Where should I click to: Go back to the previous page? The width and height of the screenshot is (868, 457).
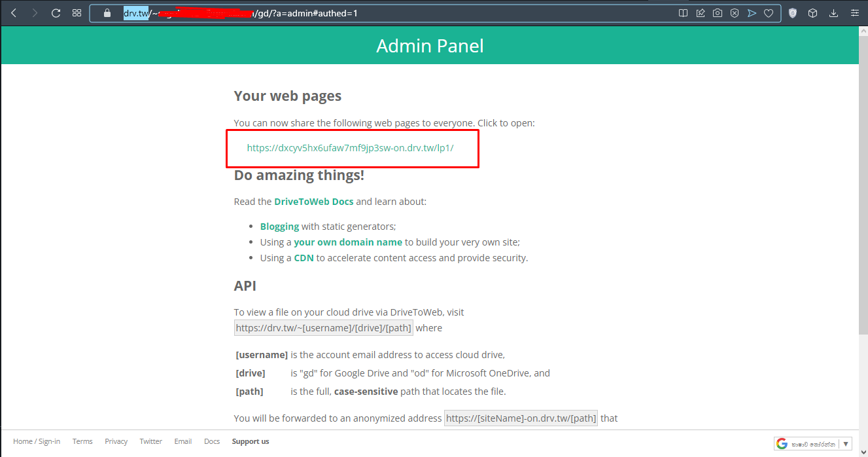(x=14, y=13)
